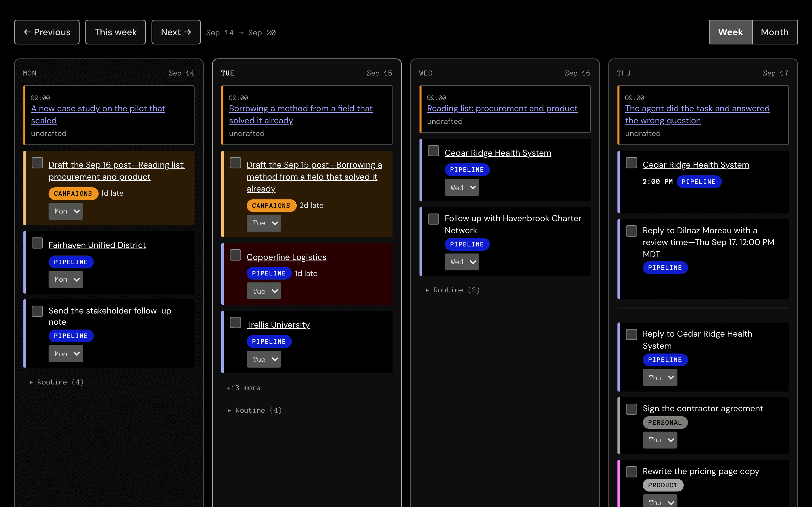Expand Monday's Routine (4) section
Viewport: 812px width, 507px height.
[57, 382]
